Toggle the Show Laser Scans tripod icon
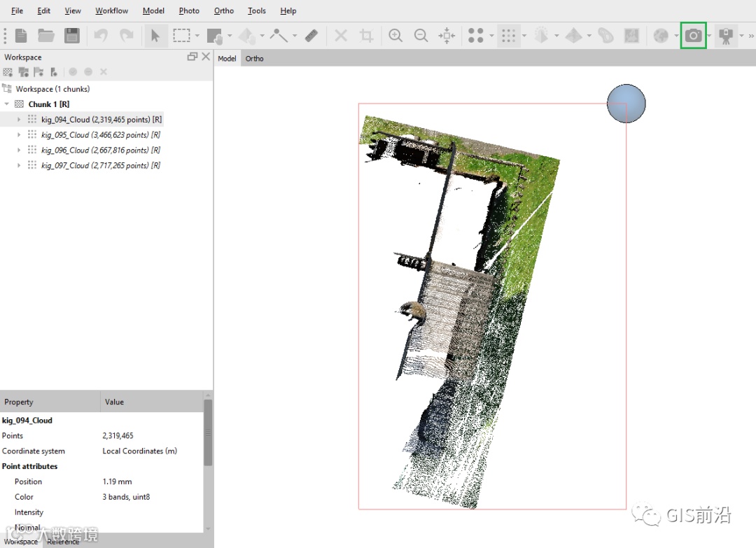 tap(726, 36)
